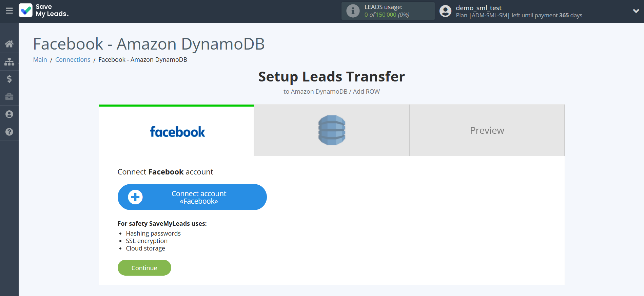Click the demo_sml_test account name
This screenshot has width=644, height=296.
click(x=479, y=8)
